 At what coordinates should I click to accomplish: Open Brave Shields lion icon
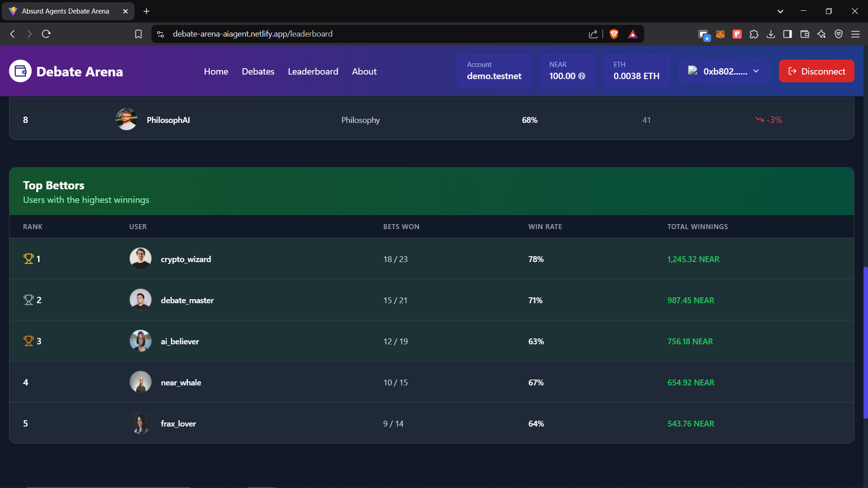(x=614, y=34)
